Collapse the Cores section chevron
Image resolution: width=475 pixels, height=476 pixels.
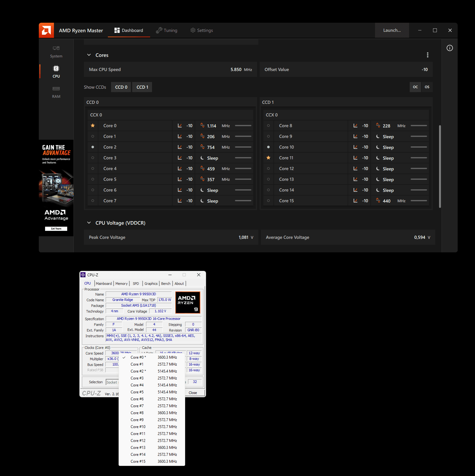tap(89, 55)
